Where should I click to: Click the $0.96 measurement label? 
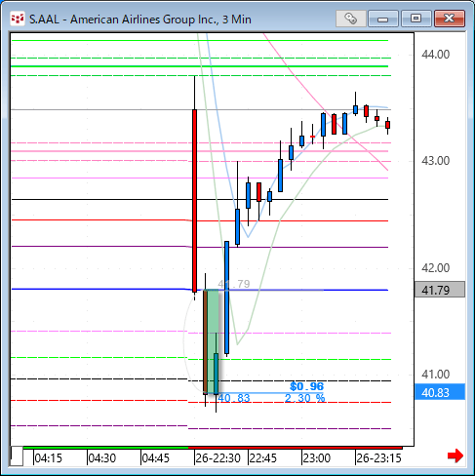pos(306,386)
